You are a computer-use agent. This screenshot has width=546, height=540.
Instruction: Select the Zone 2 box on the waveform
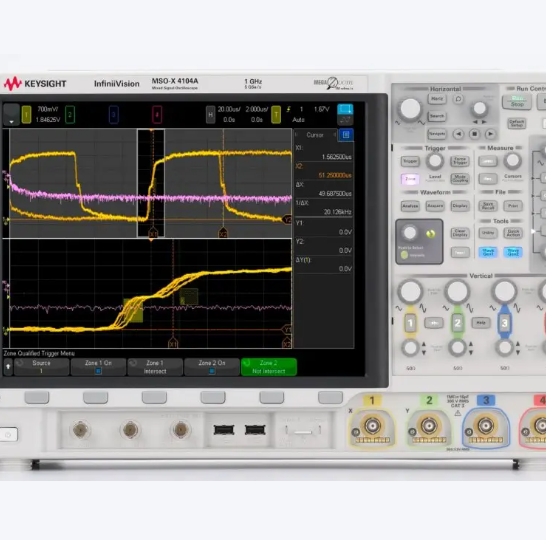[189, 297]
